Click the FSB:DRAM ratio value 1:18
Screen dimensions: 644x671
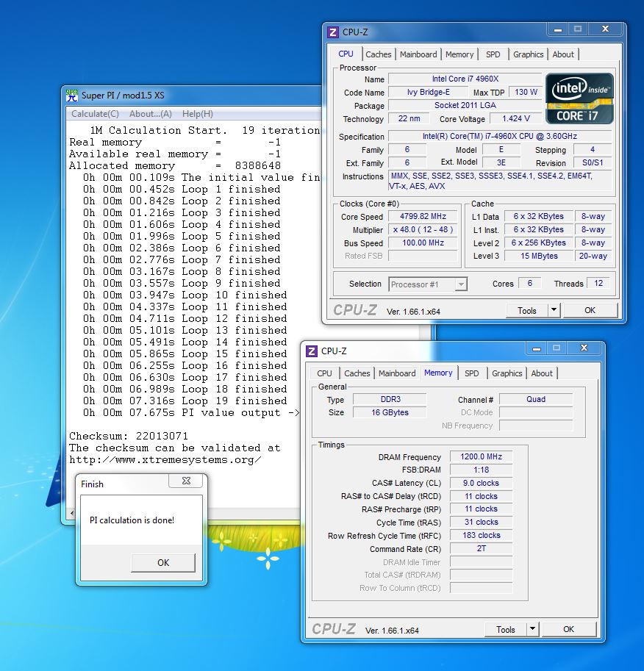(481, 470)
